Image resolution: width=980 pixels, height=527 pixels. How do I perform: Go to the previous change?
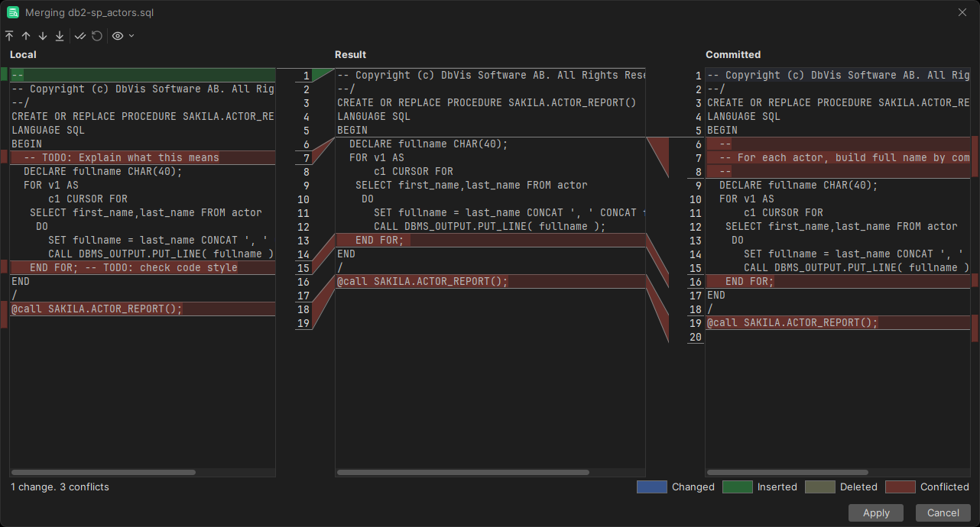[x=25, y=36]
